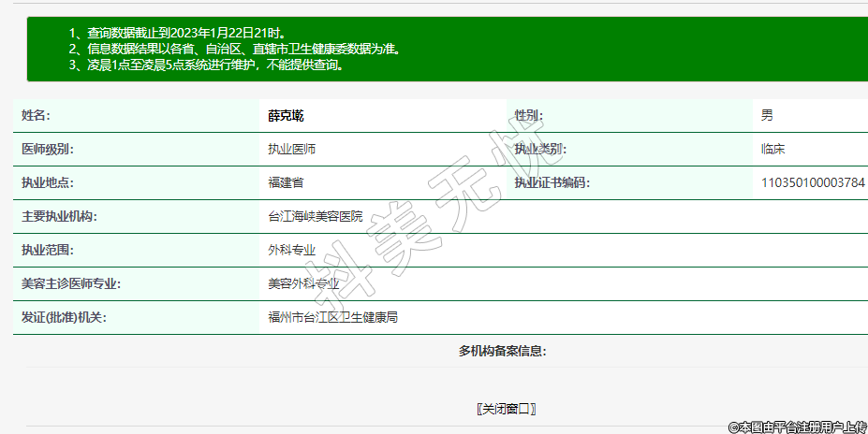
Task: Click the 多机构备案信息 section heading
Action: pyautogui.click(x=502, y=352)
